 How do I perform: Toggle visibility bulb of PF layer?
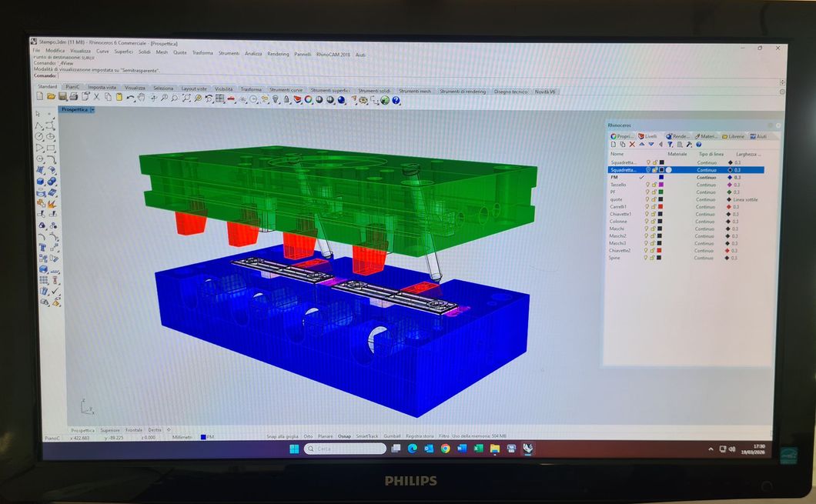(x=648, y=192)
